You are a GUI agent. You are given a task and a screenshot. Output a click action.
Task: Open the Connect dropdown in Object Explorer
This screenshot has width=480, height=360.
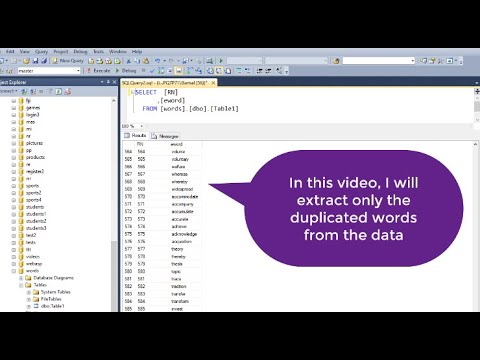9,91
